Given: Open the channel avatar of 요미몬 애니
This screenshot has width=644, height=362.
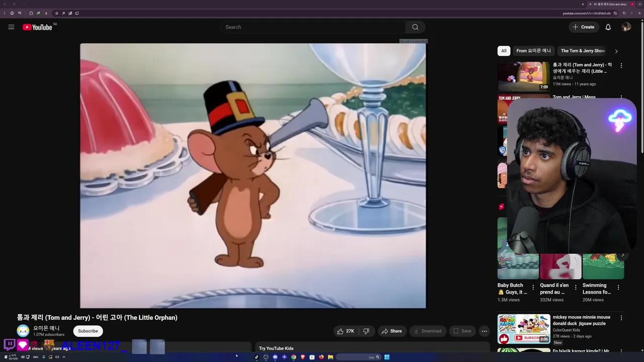Looking at the screenshot, I should point(23,331).
